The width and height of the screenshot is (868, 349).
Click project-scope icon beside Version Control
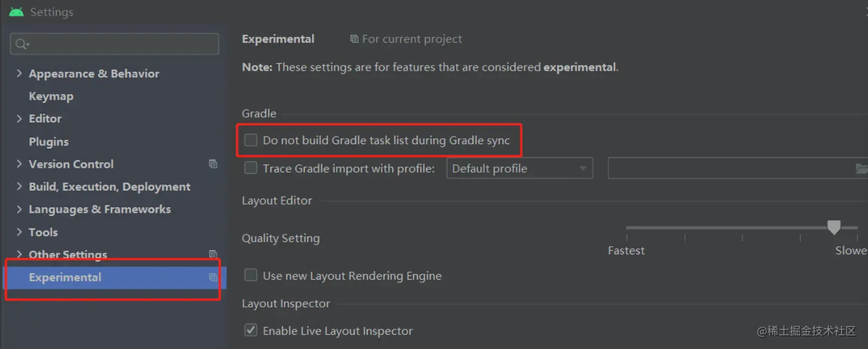click(213, 164)
